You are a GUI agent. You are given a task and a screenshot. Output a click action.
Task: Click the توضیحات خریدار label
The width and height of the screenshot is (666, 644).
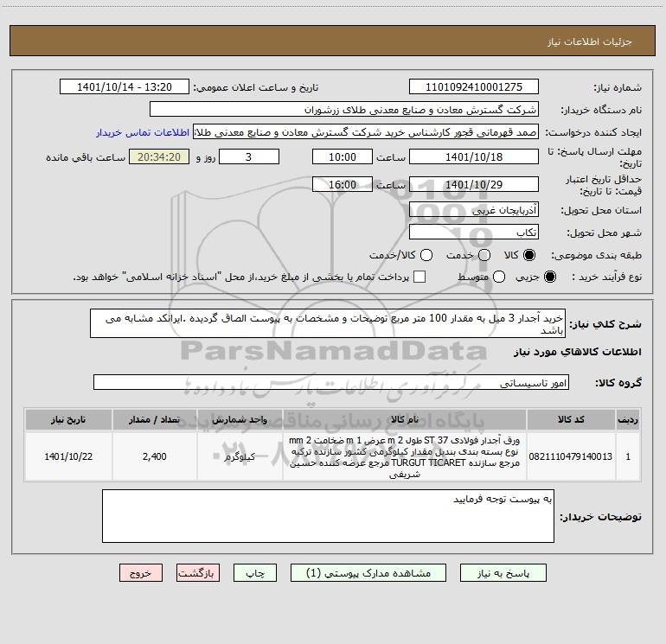pos(600,517)
